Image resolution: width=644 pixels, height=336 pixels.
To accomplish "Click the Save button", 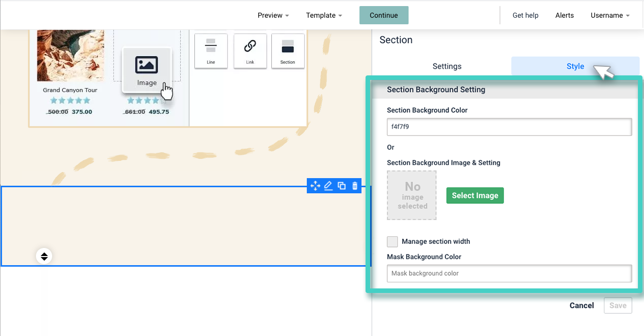I will click(x=618, y=305).
